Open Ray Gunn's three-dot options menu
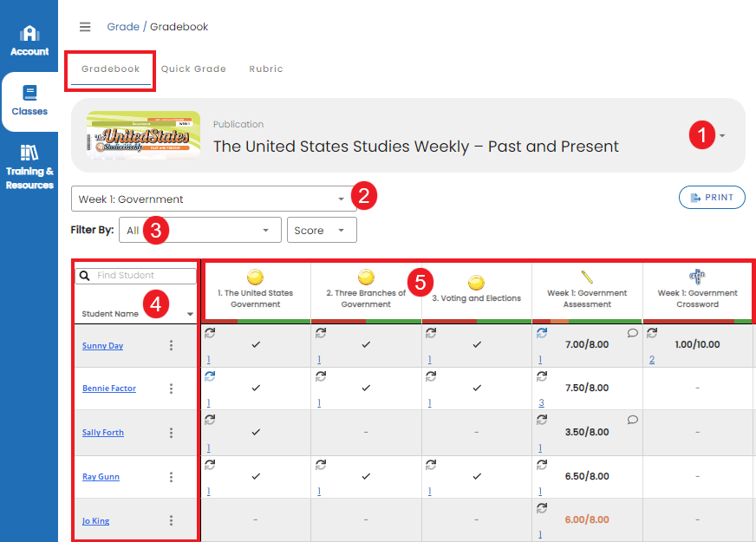Screen dimensions: 756x542 [171, 477]
